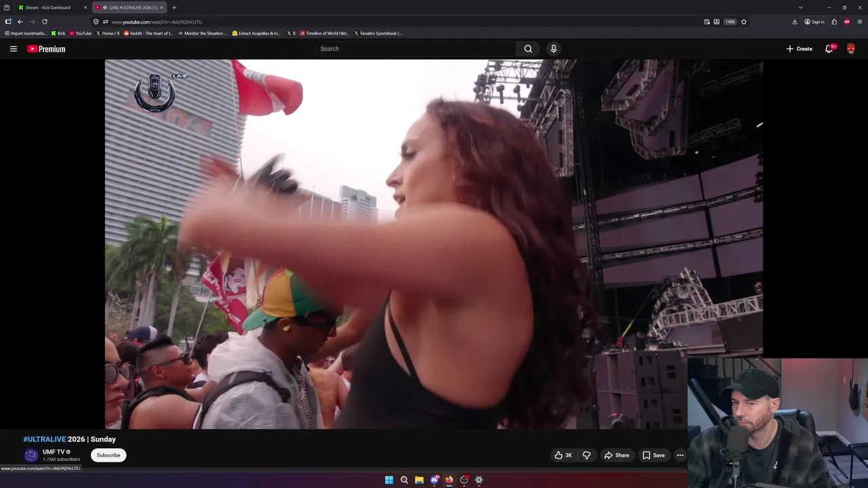Screen dimensions: 868x488
Task: Click the Create button
Action: click(799, 49)
